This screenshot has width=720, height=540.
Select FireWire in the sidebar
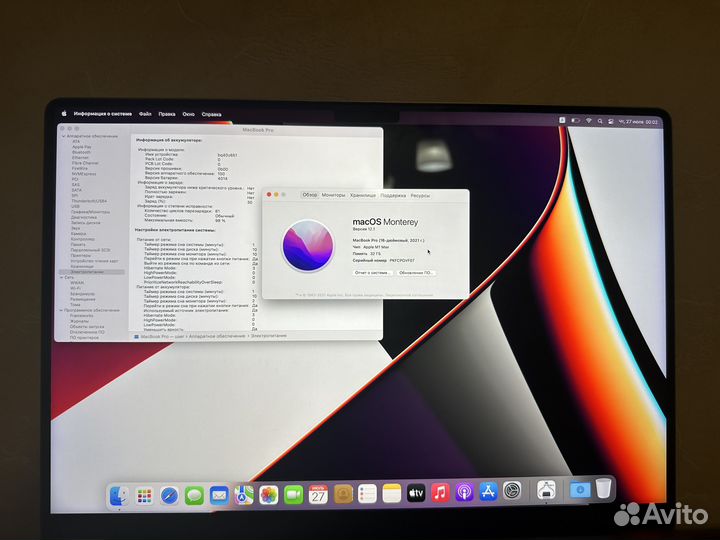click(x=79, y=169)
